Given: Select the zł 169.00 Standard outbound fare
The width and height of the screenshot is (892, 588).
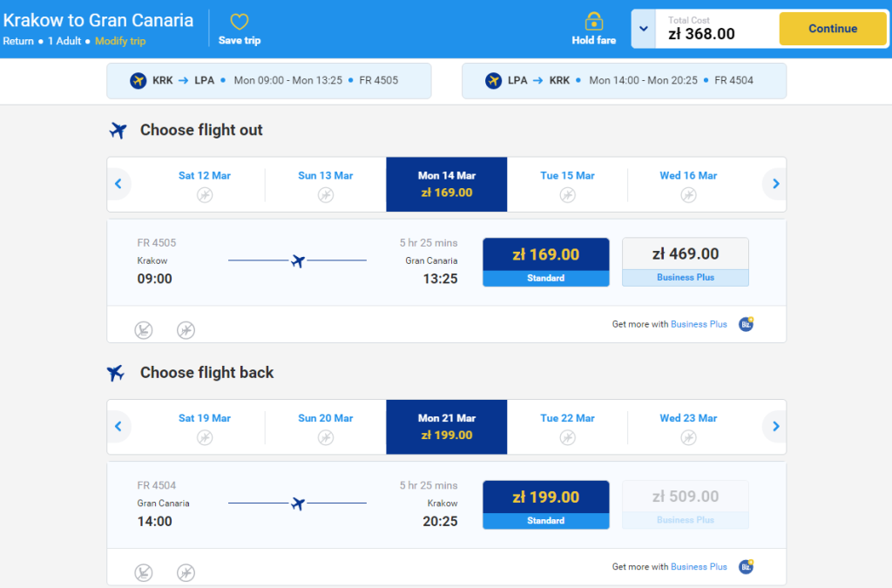Looking at the screenshot, I should tap(545, 262).
